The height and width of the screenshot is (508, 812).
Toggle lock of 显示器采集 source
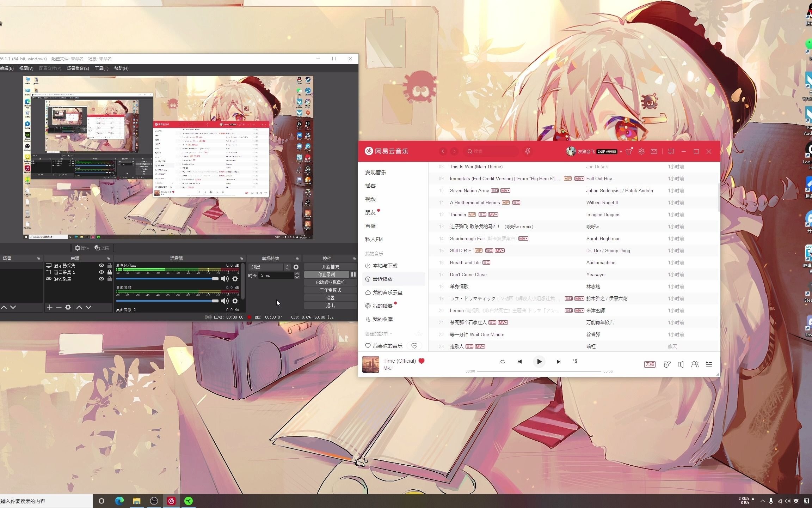[x=110, y=266]
